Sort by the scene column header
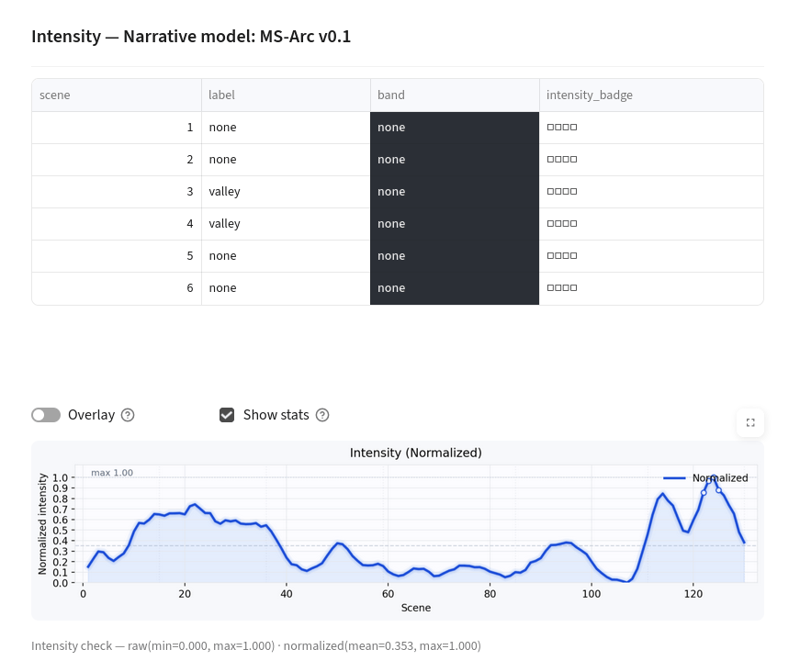The image size is (800, 672). pos(117,95)
